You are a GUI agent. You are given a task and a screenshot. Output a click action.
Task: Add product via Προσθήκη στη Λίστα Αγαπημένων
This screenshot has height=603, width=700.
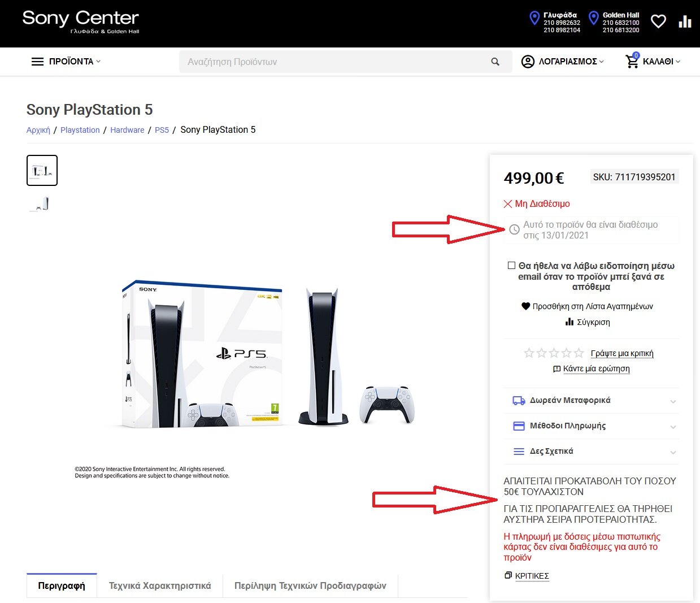587,306
